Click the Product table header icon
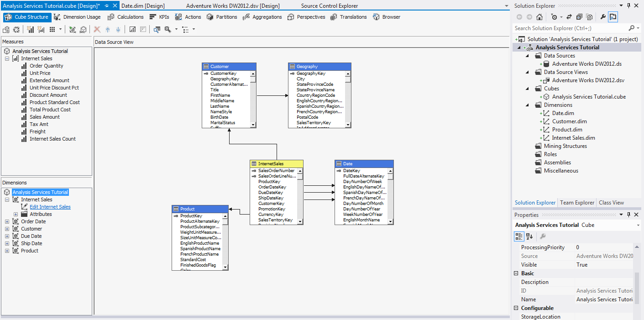The image size is (644, 320). point(176,209)
